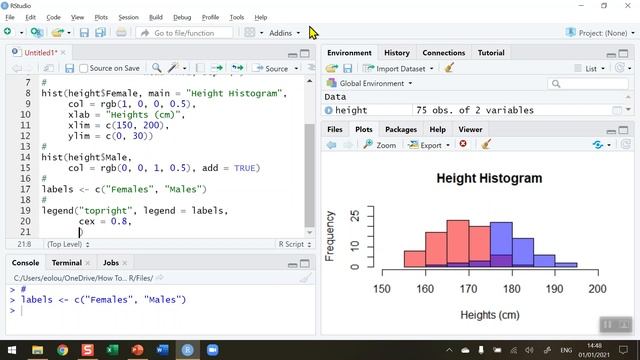The width and height of the screenshot is (640, 360).
Task: Click the code tools magic wand icon
Action: click(173, 68)
